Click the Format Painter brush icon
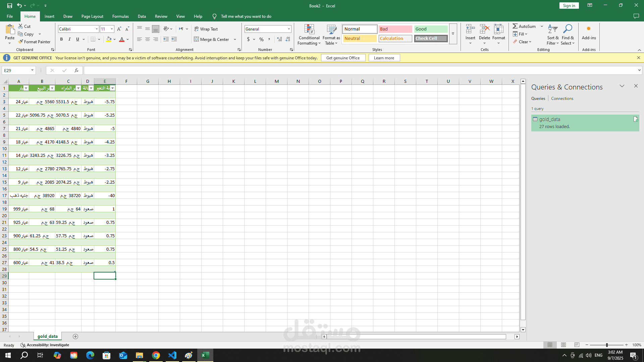Viewport: 644px width, 362px height. [x=21, y=42]
